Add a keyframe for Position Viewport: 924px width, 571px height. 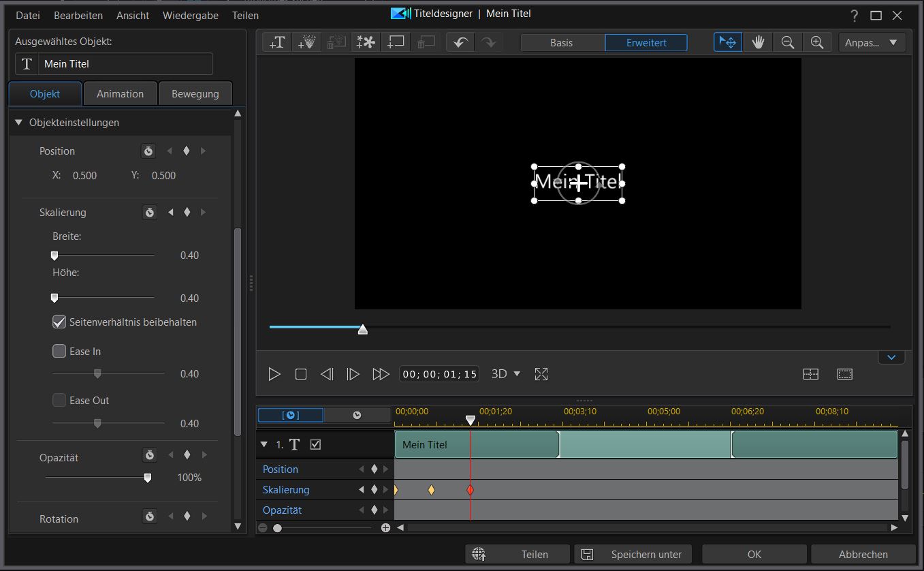(x=186, y=151)
